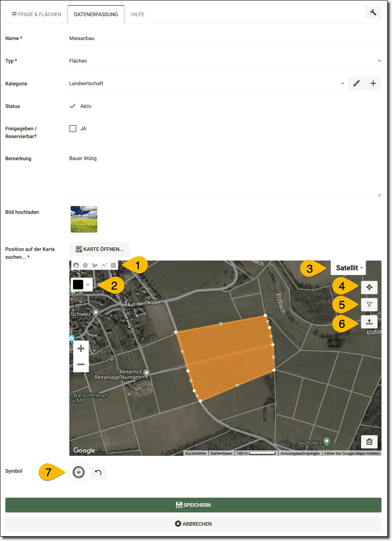The width and height of the screenshot is (392, 541).
Task: Open the Typ dropdown showing Flächen
Action: click(225, 61)
